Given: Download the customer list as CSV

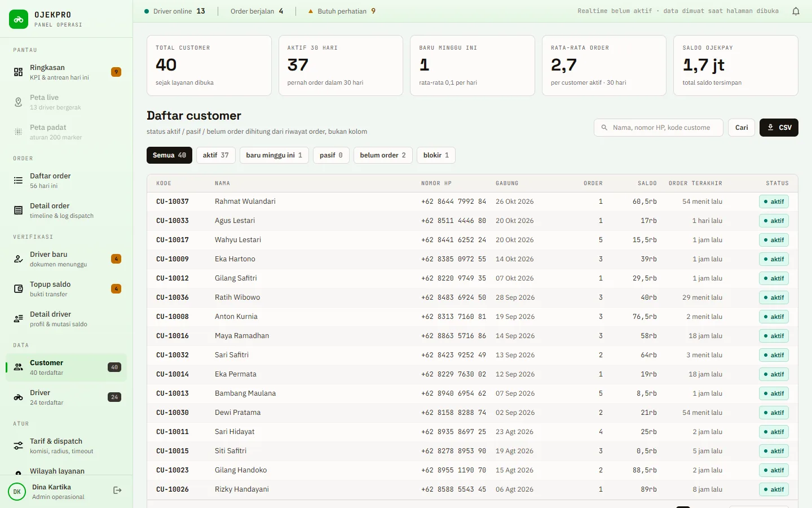Looking at the screenshot, I should pos(779,128).
